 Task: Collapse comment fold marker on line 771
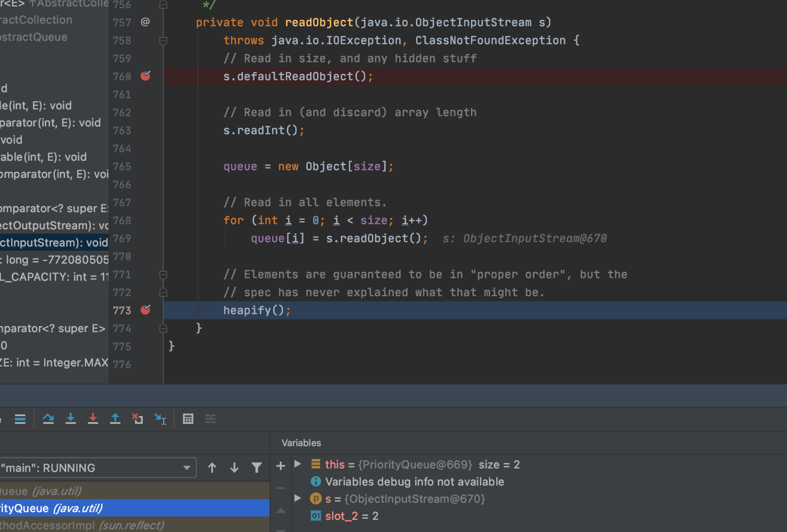coord(163,274)
